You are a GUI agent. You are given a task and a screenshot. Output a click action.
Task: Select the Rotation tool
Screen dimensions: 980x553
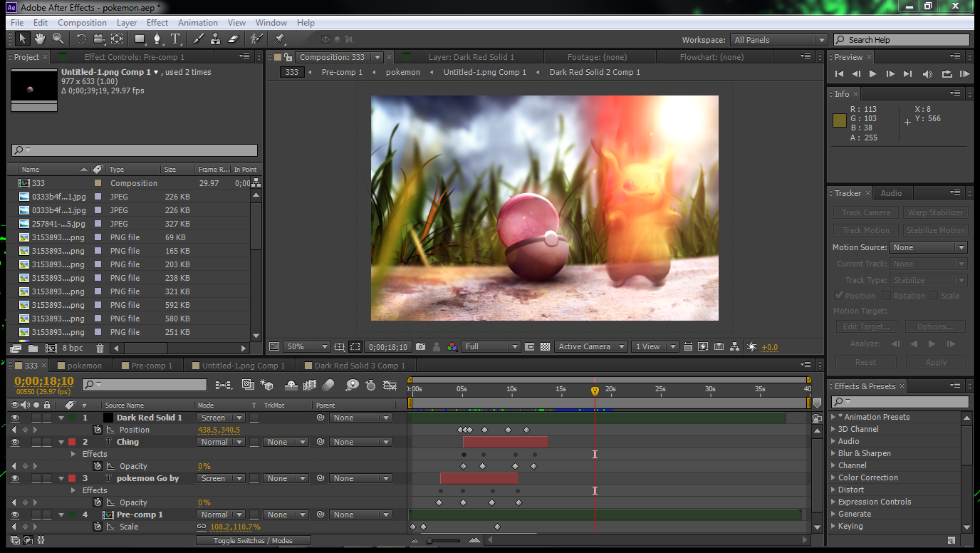pos(81,39)
